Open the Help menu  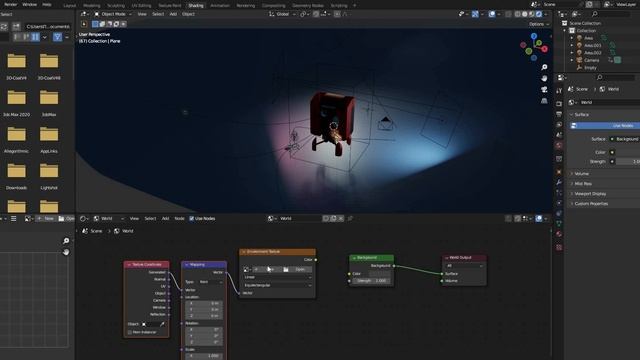pyautogui.click(x=47, y=4)
